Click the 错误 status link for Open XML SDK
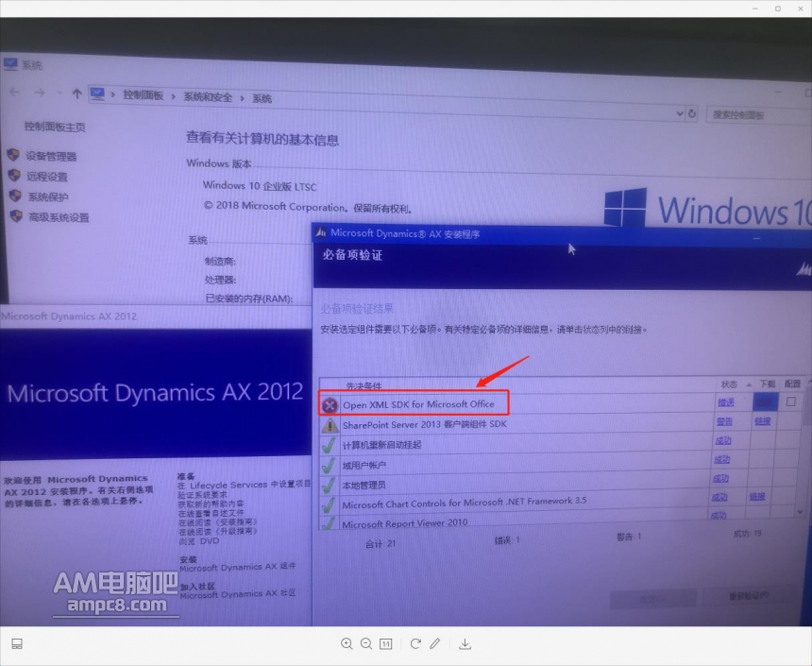The width and height of the screenshot is (812, 666). (x=726, y=401)
